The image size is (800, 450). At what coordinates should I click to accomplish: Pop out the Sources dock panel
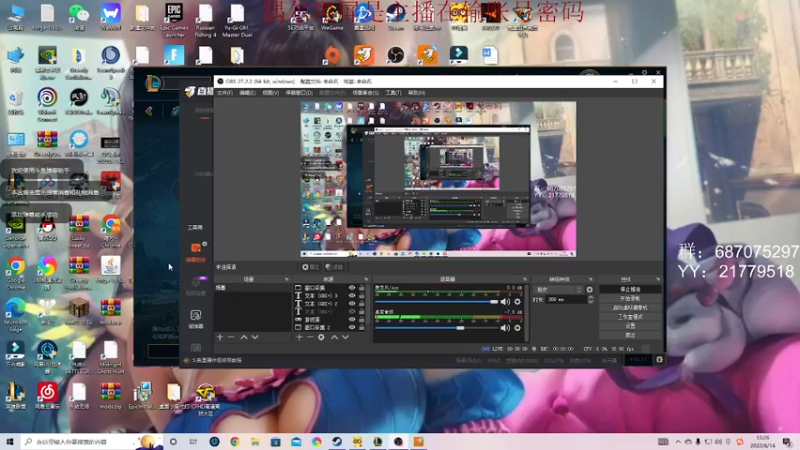366,280
